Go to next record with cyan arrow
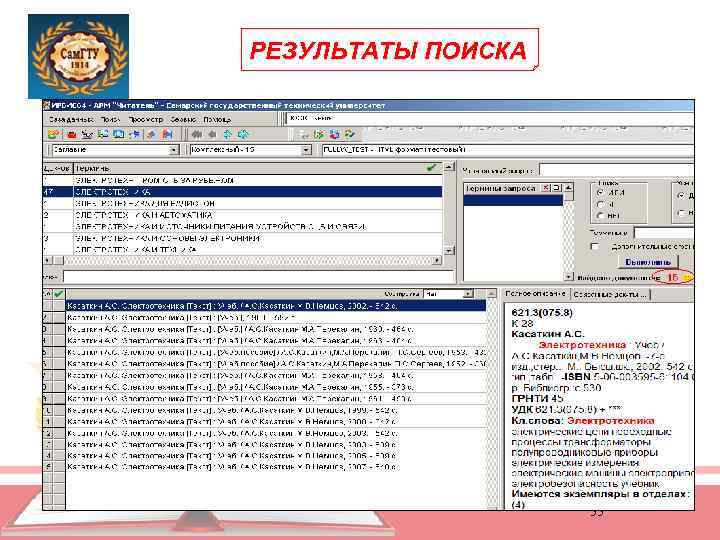The image size is (720, 540). 228,134
